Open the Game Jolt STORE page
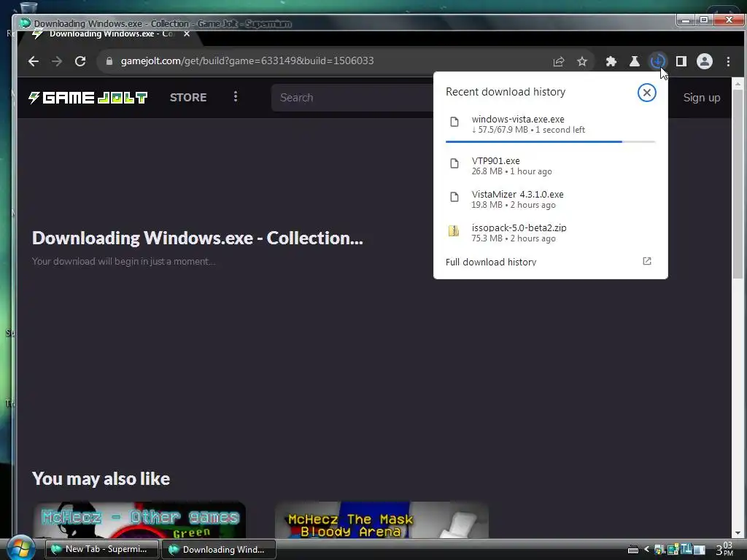 click(188, 98)
